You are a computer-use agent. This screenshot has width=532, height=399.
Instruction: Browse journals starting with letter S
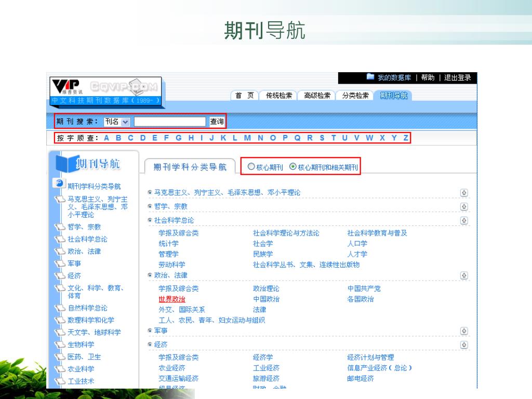coord(322,138)
